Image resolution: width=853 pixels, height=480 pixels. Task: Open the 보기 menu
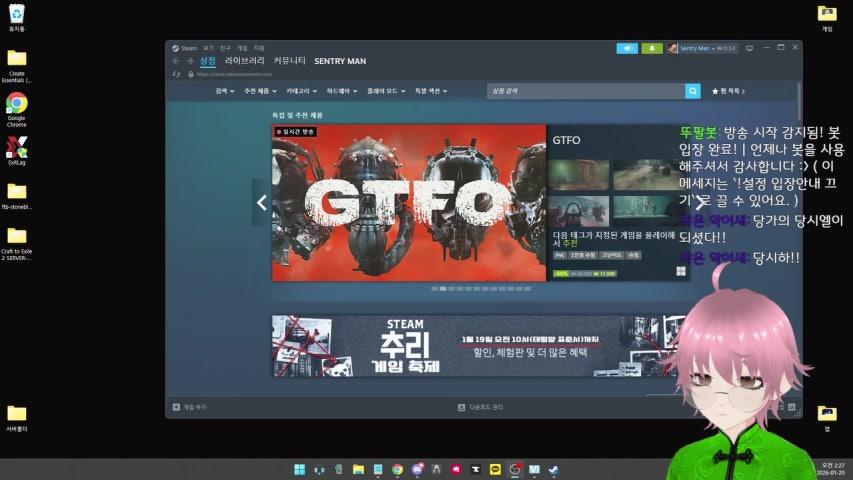click(x=208, y=48)
